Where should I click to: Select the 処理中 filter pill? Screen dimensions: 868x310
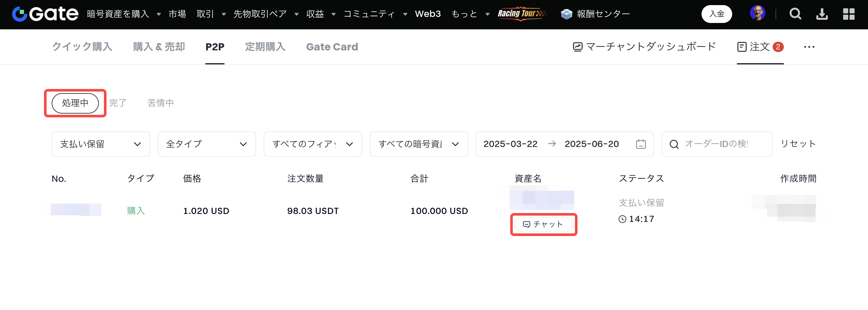(x=75, y=103)
